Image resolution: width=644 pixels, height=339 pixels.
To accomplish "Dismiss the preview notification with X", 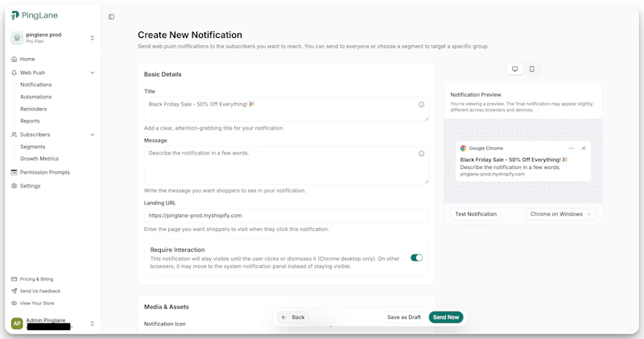I will (584, 148).
